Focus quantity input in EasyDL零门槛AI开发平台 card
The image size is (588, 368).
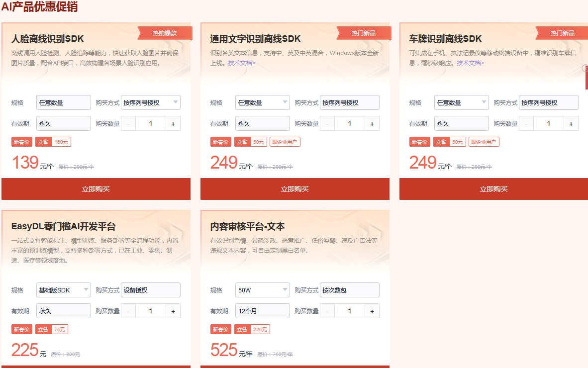[x=151, y=311]
